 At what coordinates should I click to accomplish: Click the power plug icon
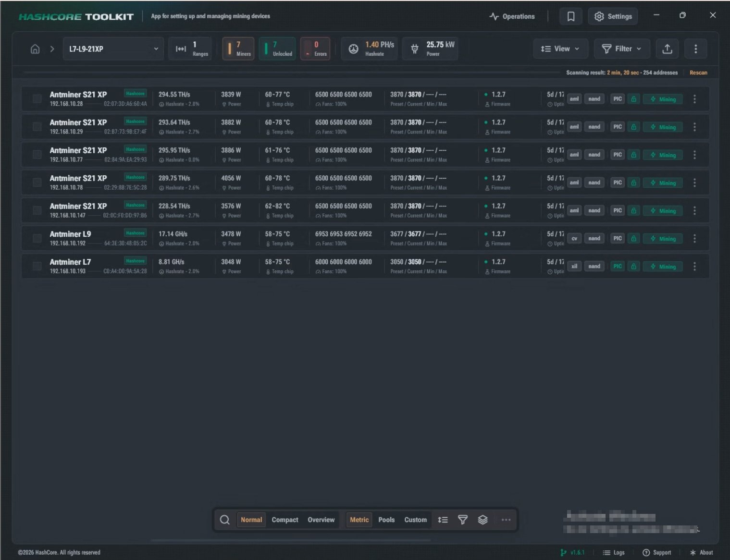415,49
